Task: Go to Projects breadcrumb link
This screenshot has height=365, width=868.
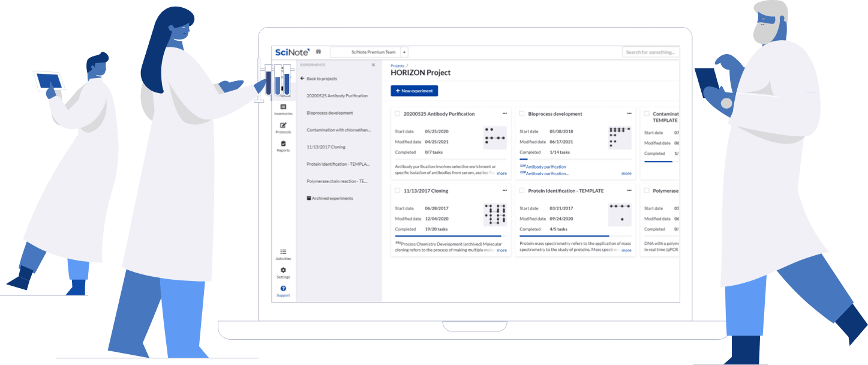Action: coord(397,65)
